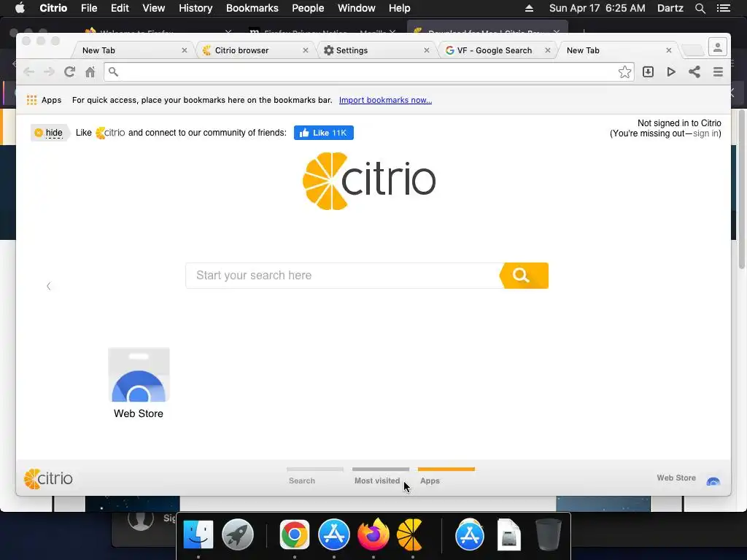This screenshot has width=747, height=560.
Task: Open the Dartz user menu
Action: (670, 8)
